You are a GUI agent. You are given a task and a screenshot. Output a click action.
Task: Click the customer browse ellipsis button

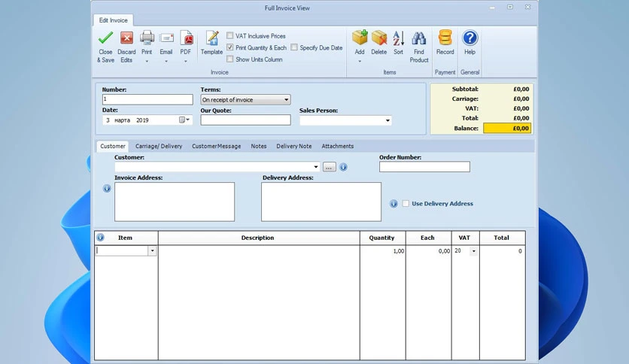[x=330, y=167]
